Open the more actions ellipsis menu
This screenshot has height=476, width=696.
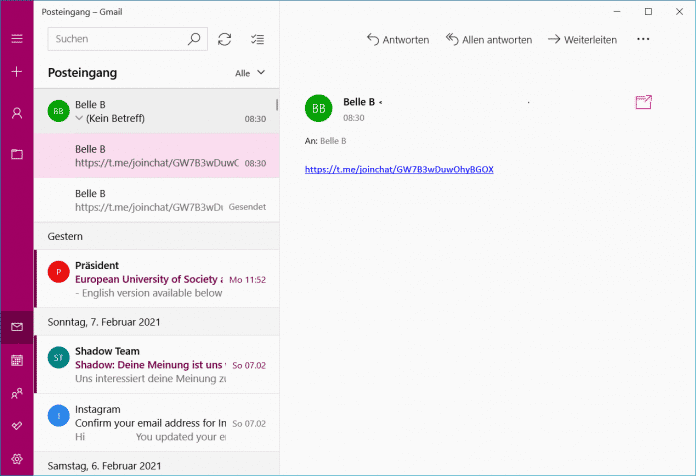click(643, 39)
